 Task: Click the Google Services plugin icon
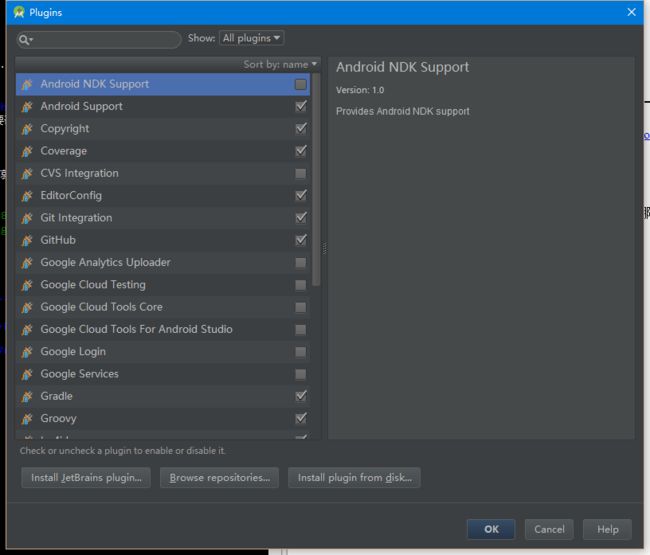27,374
